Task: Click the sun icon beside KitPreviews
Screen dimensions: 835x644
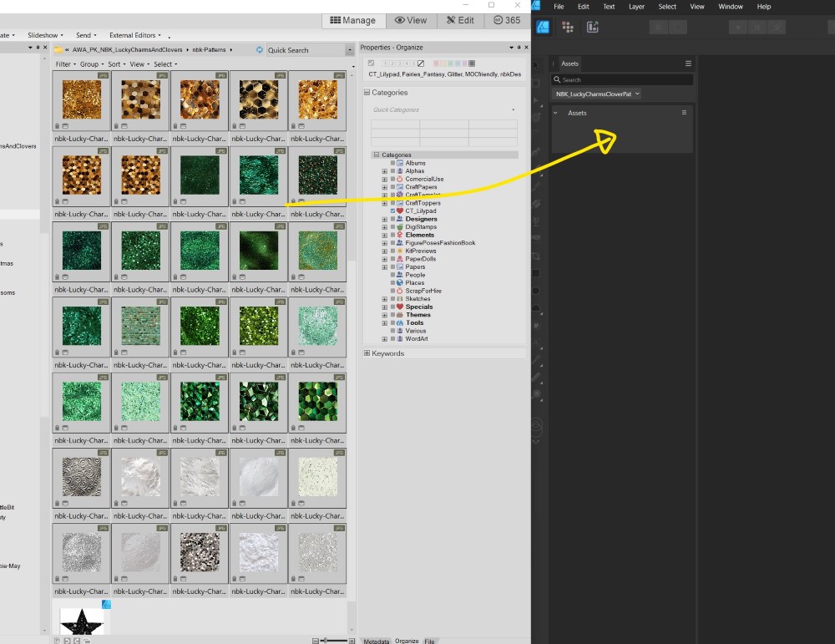Action: [x=400, y=251]
